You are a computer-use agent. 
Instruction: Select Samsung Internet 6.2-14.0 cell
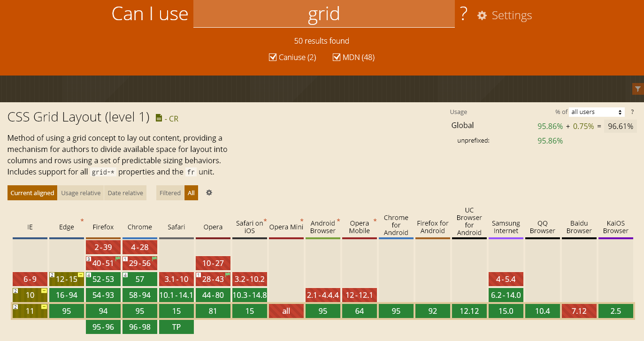click(x=506, y=295)
